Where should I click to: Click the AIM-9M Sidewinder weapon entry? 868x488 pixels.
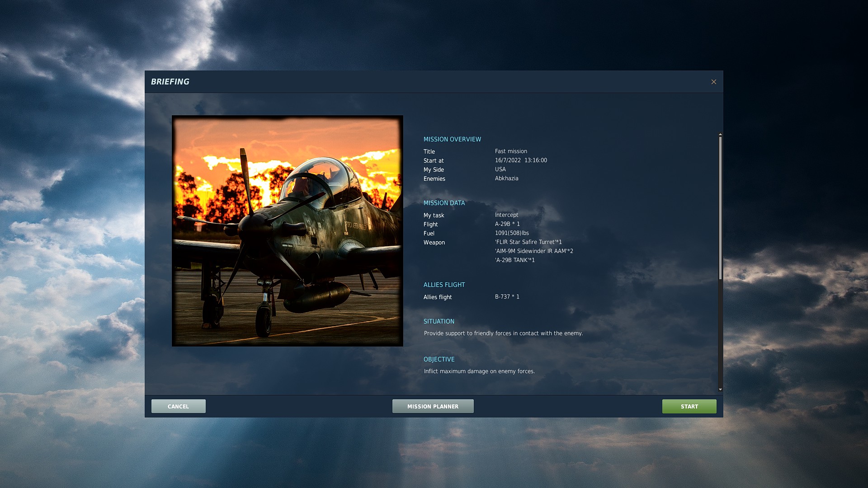tap(533, 251)
